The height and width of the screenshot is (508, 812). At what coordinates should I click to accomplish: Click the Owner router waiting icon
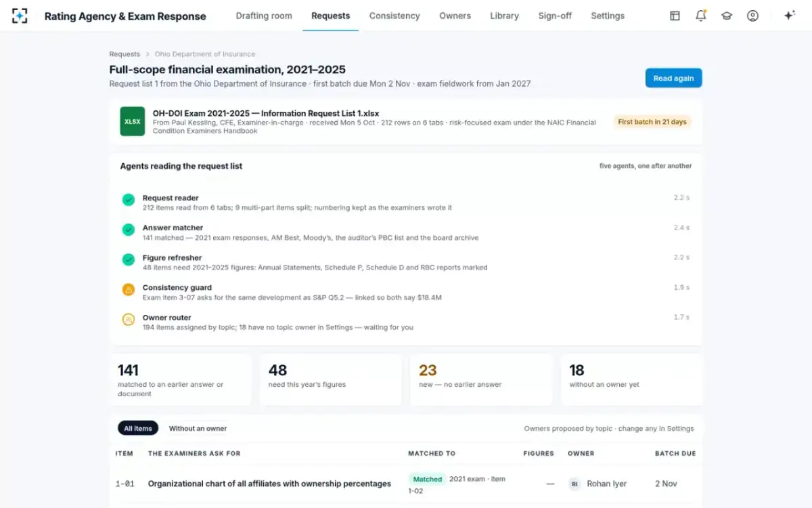tap(128, 319)
